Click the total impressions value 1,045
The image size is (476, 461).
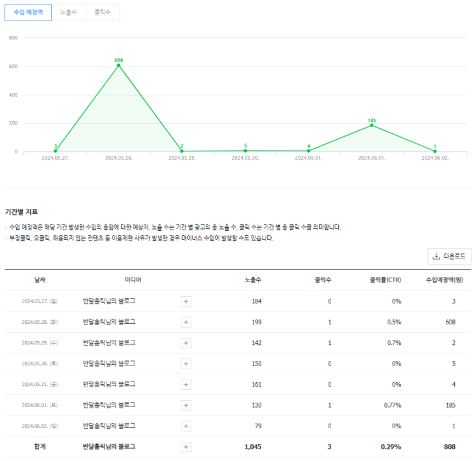[253, 447]
